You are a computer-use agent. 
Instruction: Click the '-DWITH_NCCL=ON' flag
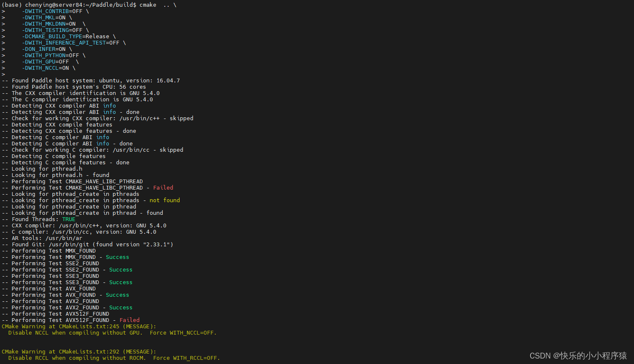click(45, 68)
